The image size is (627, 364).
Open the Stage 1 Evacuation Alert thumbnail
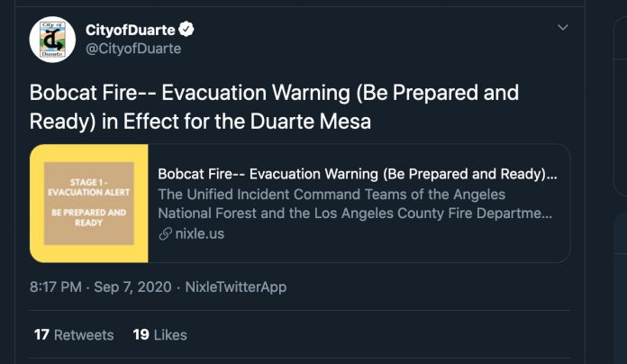click(x=89, y=204)
